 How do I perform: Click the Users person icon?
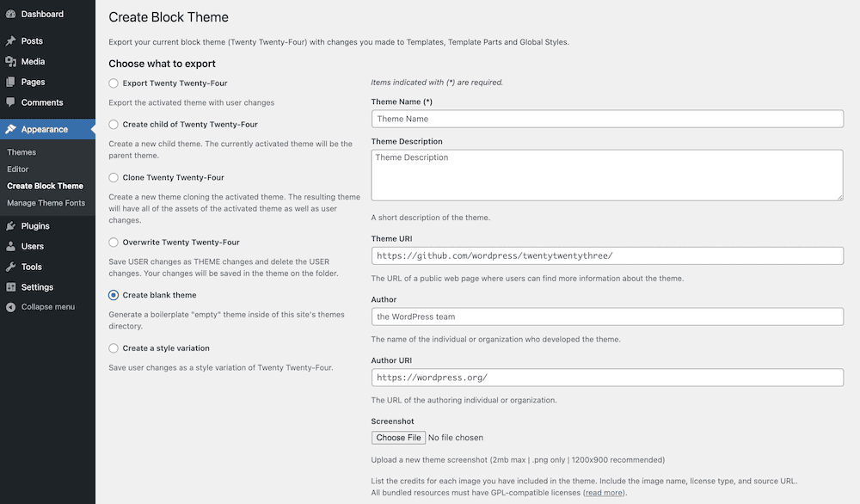10,247
